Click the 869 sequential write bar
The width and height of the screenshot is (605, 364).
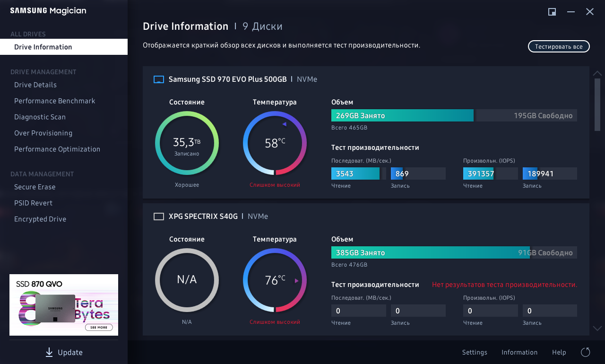point(418,173)
